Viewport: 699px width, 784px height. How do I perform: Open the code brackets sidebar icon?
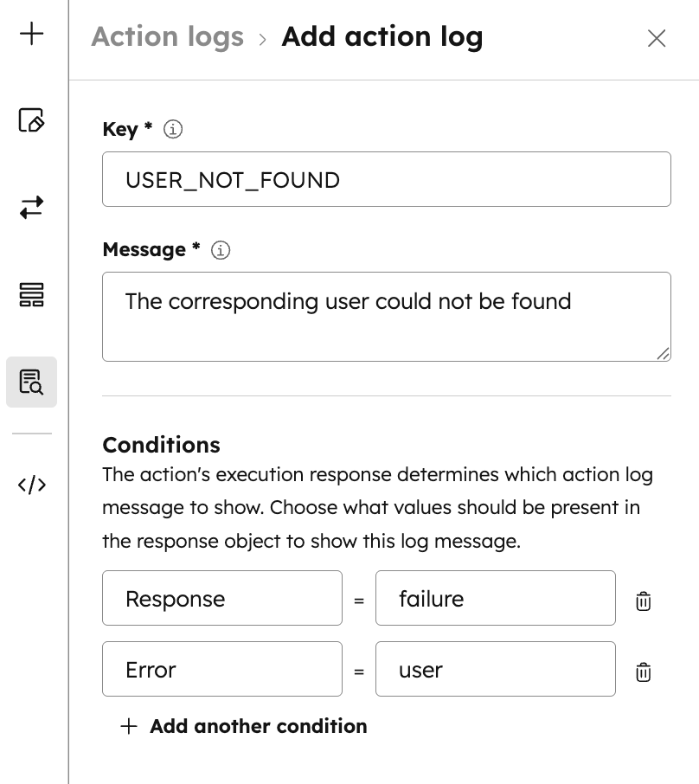32,485
